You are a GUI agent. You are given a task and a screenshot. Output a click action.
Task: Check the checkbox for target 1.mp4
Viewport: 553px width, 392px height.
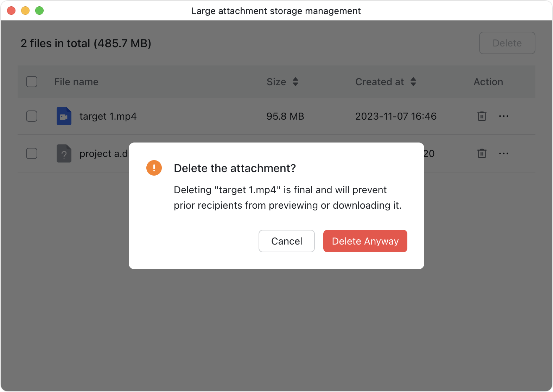31,116
